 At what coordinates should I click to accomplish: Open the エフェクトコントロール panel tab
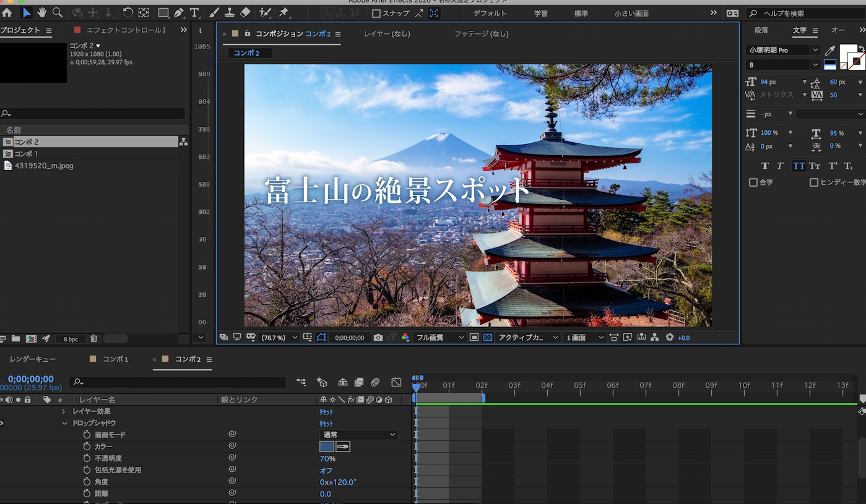(126, 30)
